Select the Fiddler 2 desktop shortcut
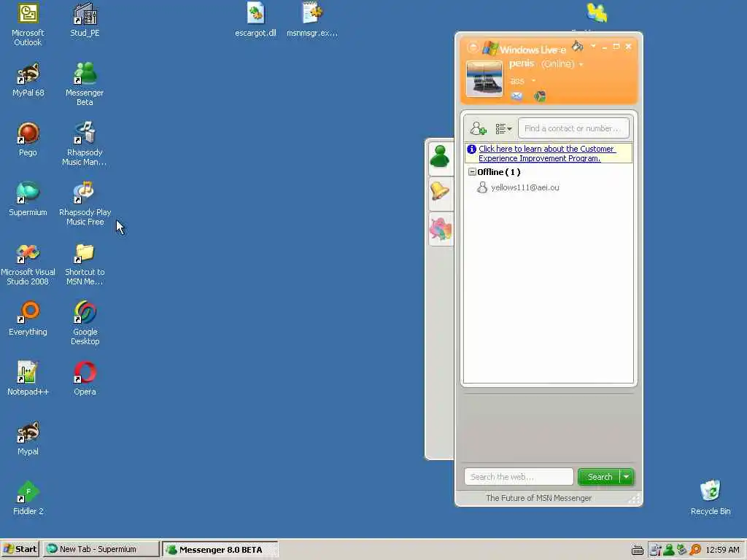The image size is (747, 560). coord(28,499)
